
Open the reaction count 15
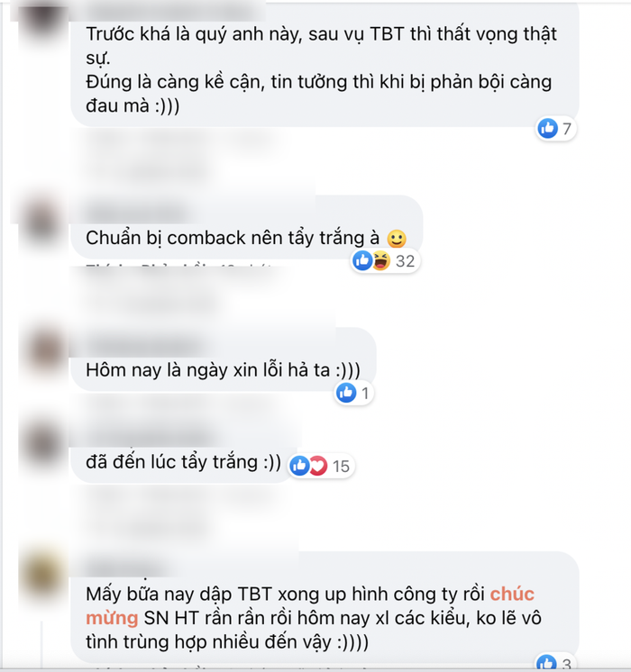pos(341,467)
